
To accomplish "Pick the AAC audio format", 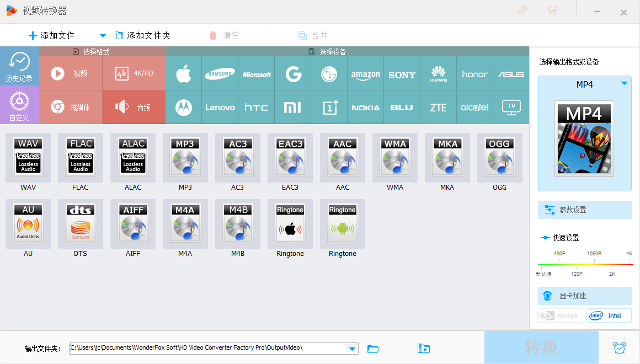I will [x=343, y=158].
